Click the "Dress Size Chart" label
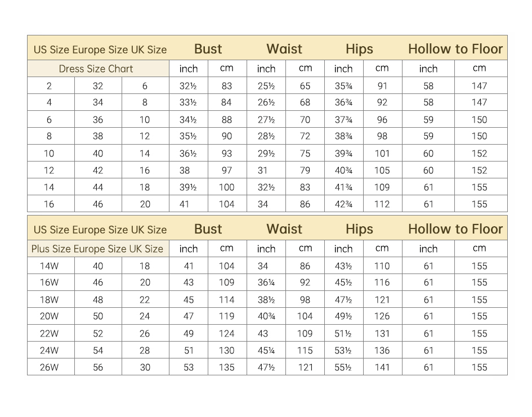Screen dimensions: 532x417 (96, 69)
